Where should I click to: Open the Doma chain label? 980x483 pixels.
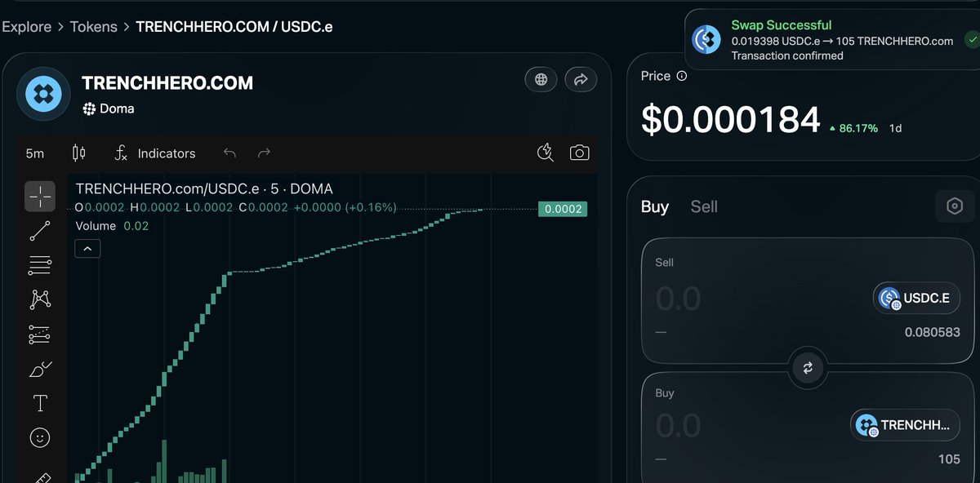109,109
